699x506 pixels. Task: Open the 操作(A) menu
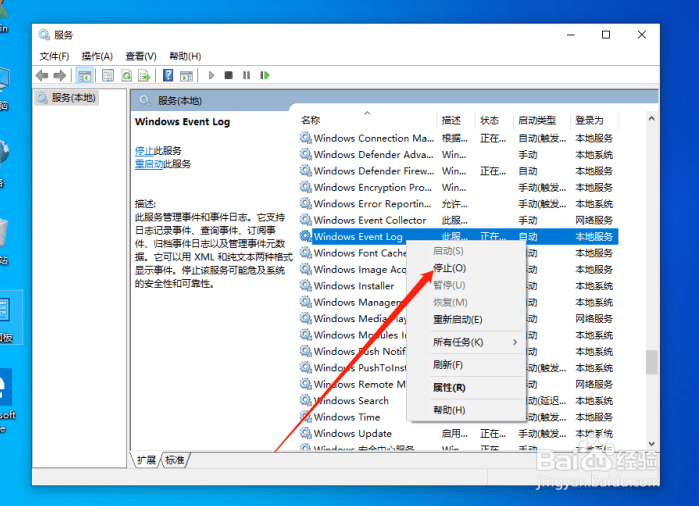[x=97, y=56]
